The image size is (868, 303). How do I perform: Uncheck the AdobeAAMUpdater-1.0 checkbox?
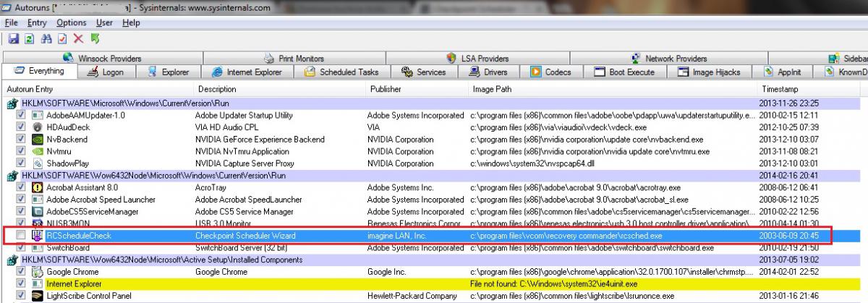click(x=22, y=116)
